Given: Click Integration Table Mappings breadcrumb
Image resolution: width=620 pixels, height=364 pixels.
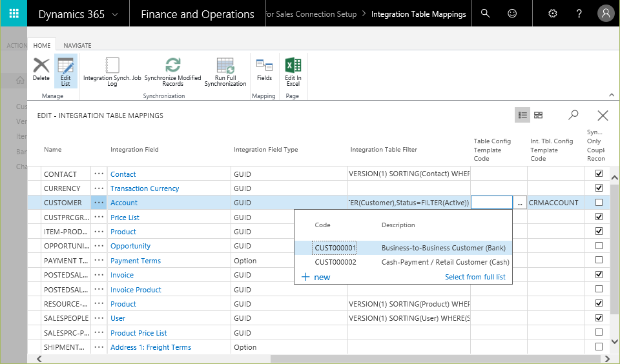Looking at the screenshot, I should [418, 14].
